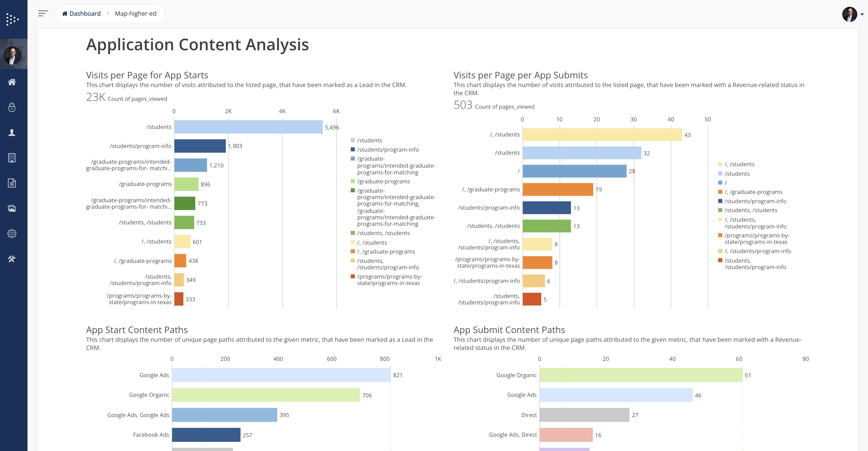868x451 pixels.
Task: Toggle /students, /students legend entry in App Starts
Action: pyautogui.click(x=380, y=233)
